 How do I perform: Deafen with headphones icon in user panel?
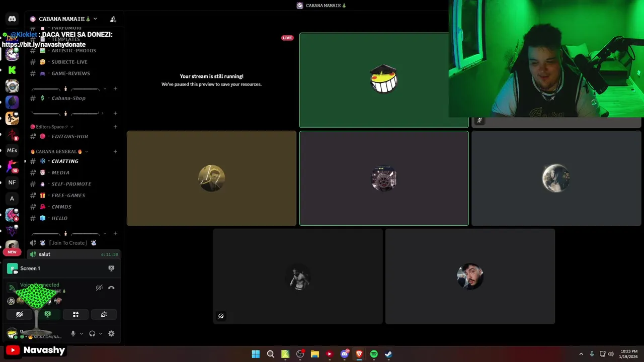click(92, 333)
